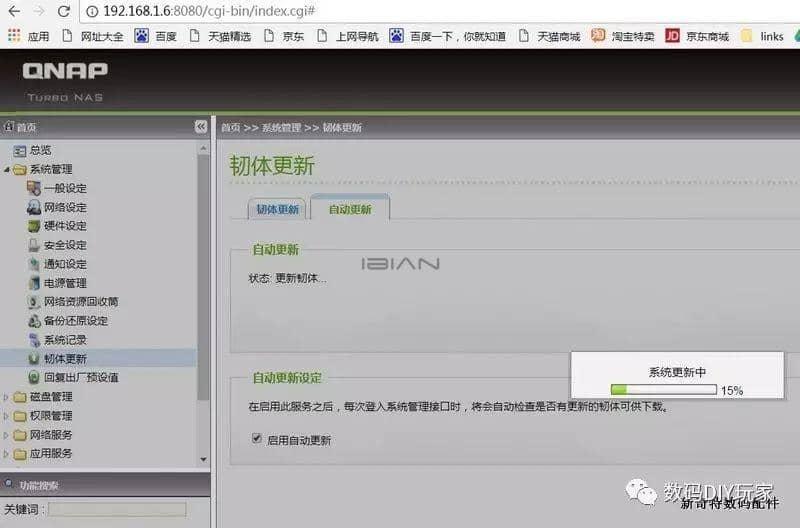Click the 备份还原设定 backup icon
This screenshot has height=528, width=800.
[x=34, y=321]
